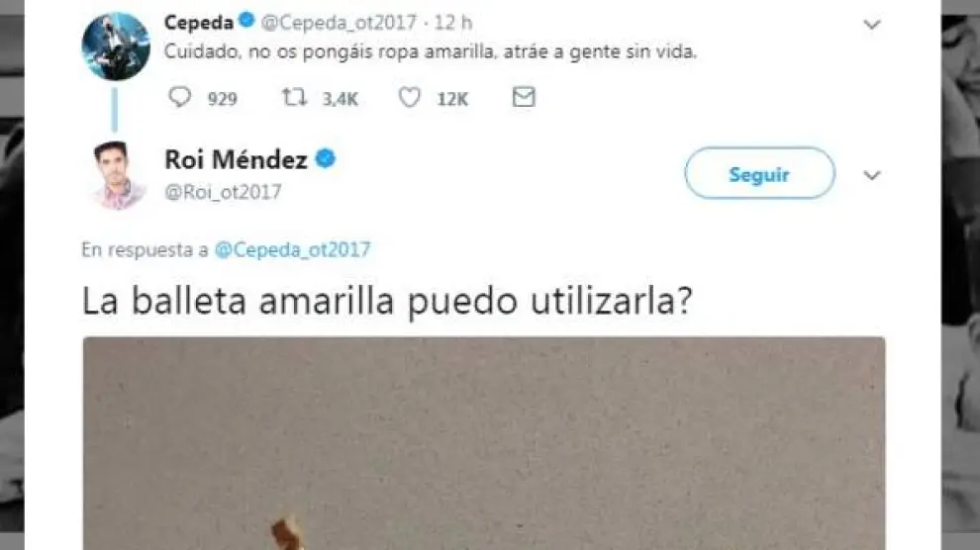Click the reply speech bubble icon
980x550 pixels.
click(x=180, y=97)
